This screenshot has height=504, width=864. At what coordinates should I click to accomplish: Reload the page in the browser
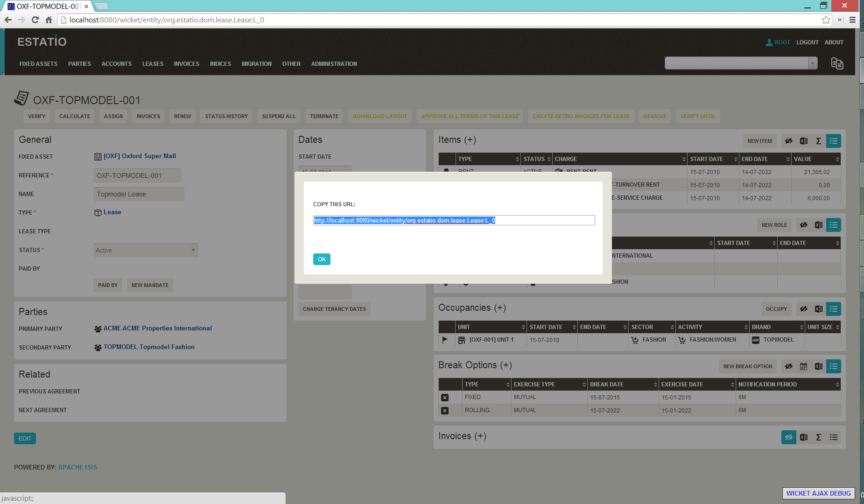[35, 20]
